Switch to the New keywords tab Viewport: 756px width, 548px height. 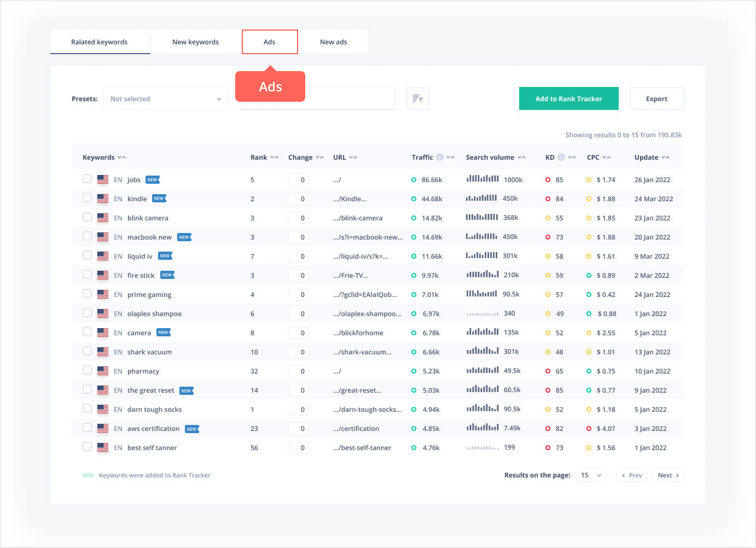click(x=195, y=42)
